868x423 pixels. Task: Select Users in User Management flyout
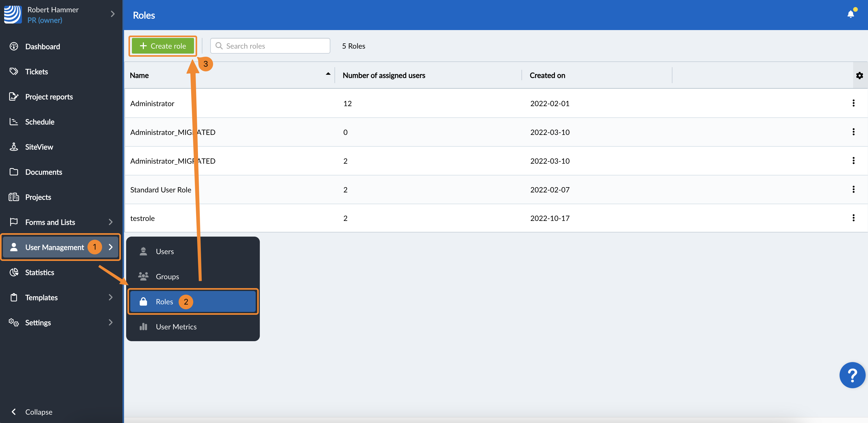pos(165,252)
